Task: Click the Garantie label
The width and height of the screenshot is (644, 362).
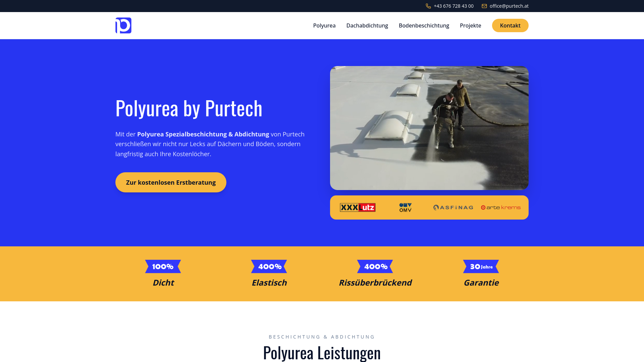Action: pos(481,283)
